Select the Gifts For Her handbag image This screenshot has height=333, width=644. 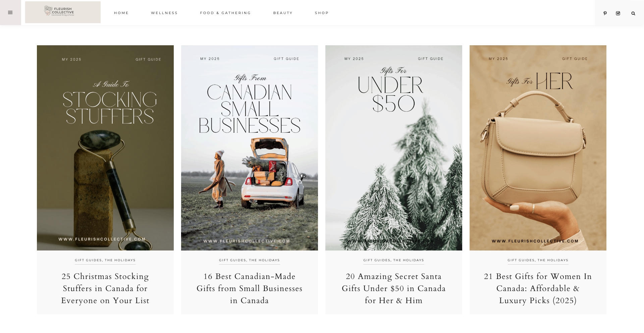pos(538,148)
